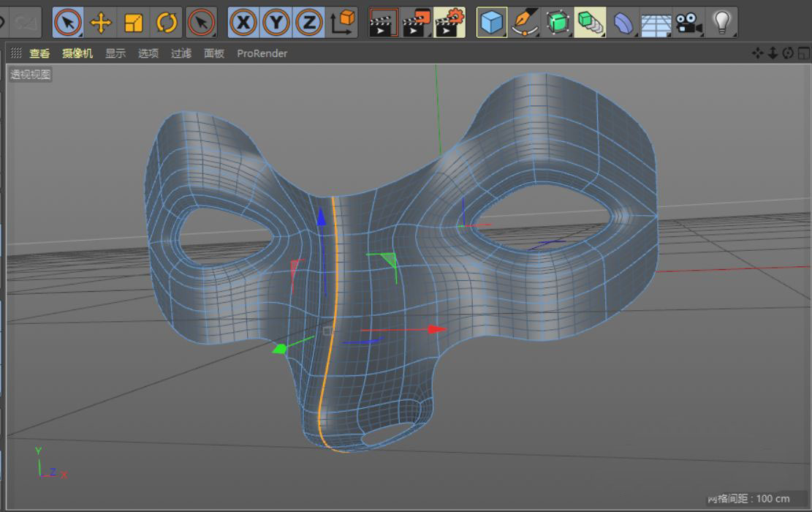The width and height of the screenshot is (812, 512).
Task: Open the 查看 viewport menu
Action: [39, 53]
